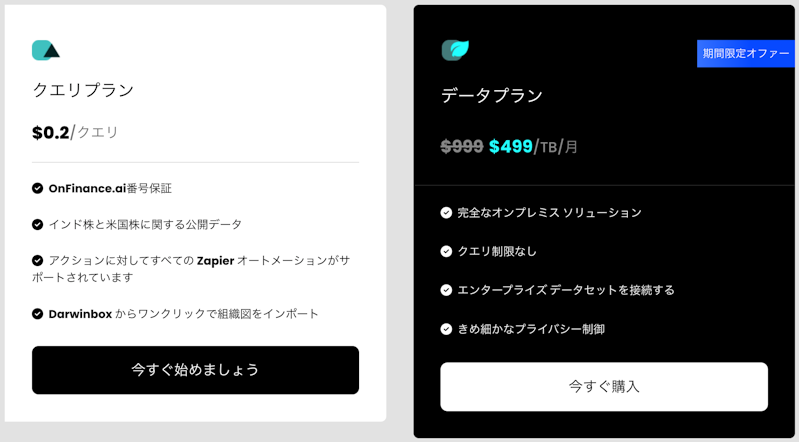Click the discounted $499 price text

pos(511,147)
